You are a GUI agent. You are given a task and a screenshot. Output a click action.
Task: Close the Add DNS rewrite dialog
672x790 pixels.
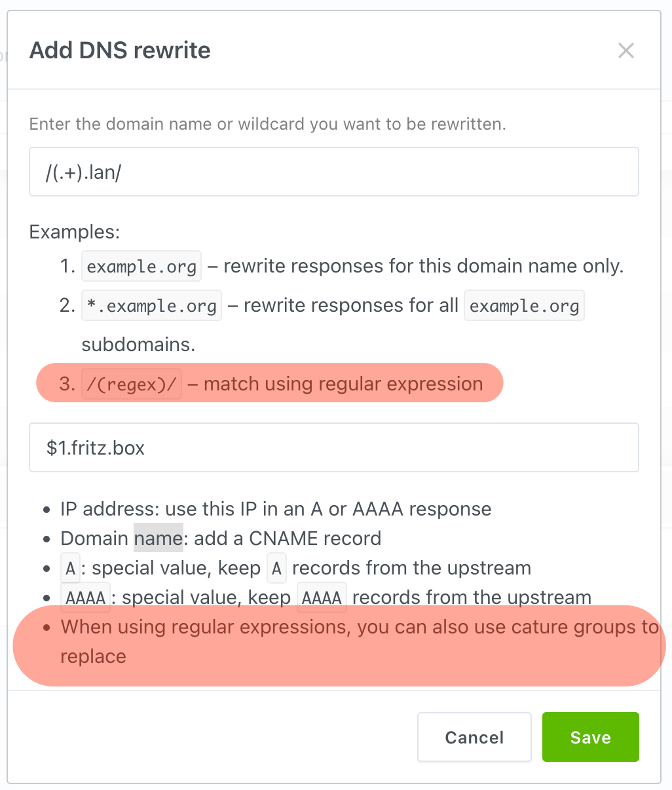point(626,50)
